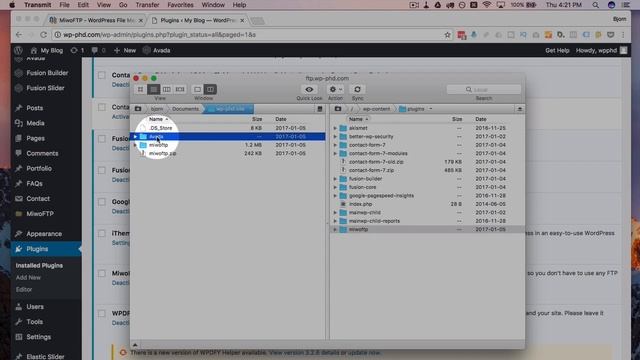This screenshot has height=360, width=640.
Task: Click Get Help in admin bar
Action: click(557, 51)
